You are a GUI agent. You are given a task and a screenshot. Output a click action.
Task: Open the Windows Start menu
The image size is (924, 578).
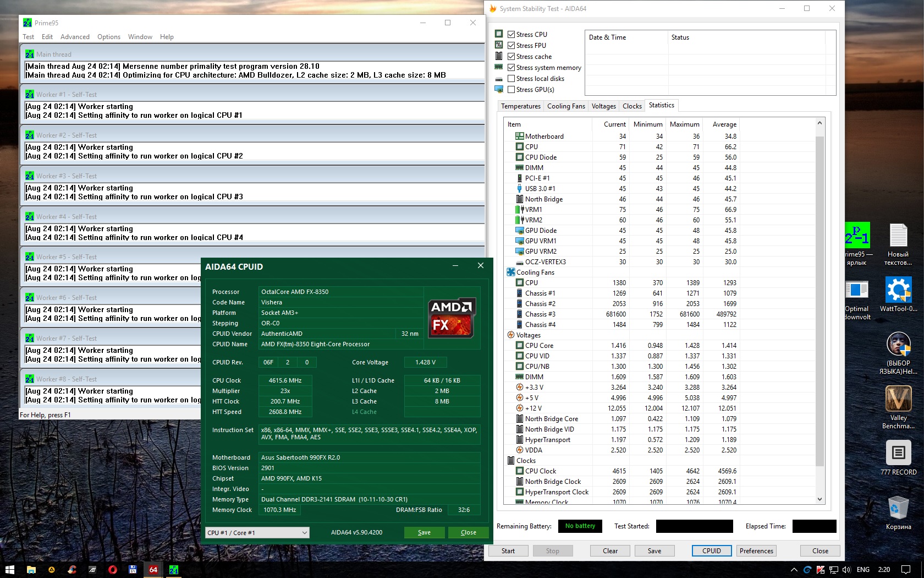click(x=9, y=570)
